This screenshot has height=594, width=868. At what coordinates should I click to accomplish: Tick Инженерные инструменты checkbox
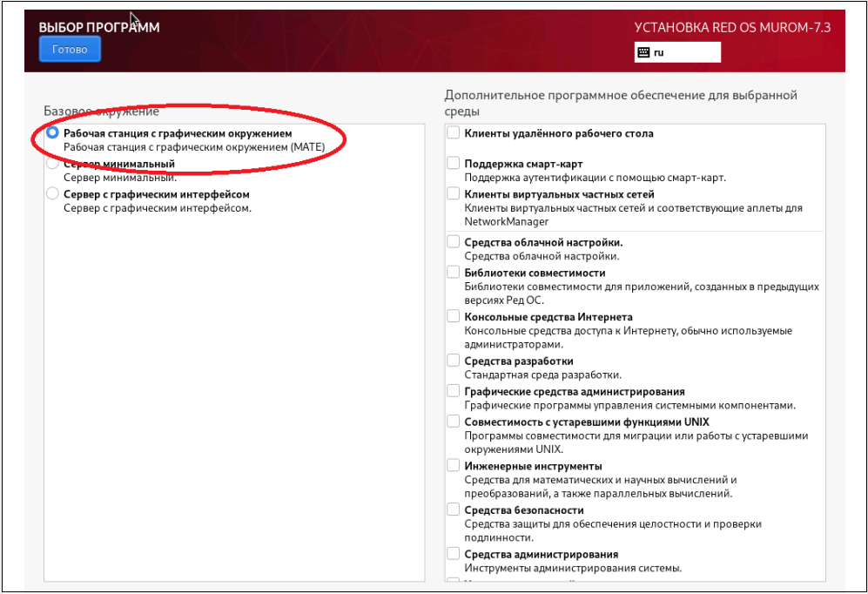click(454, 465)
